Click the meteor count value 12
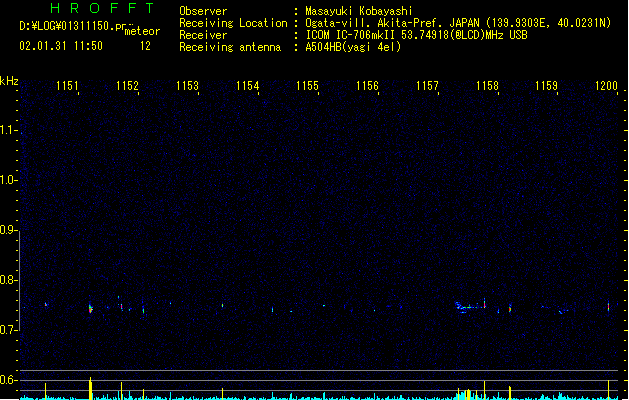The width and height of the screenshot is (629, 400). (x=145, y=46)
